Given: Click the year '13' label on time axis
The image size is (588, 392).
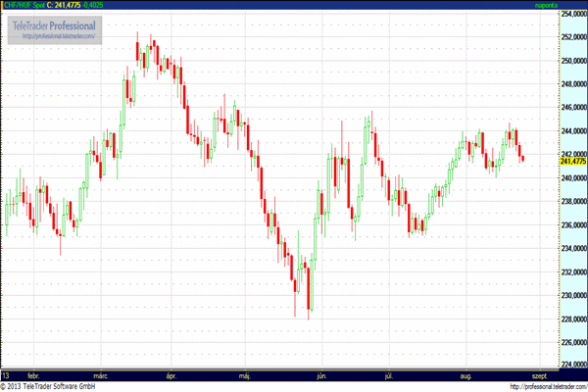Looking at the screenshot, I should [x=6, y=375].
